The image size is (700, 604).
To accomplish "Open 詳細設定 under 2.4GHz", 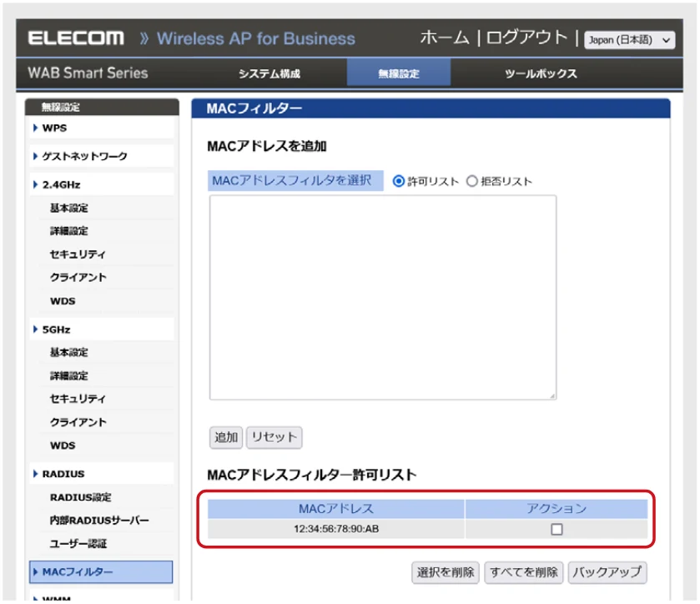I will pyautogui.click(x=68, y=231).
